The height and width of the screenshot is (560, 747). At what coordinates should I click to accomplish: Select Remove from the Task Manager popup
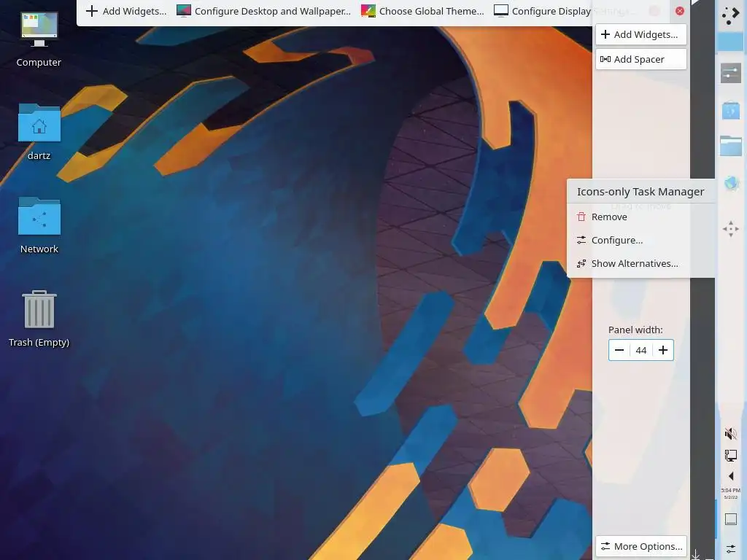tap(640, 217)
